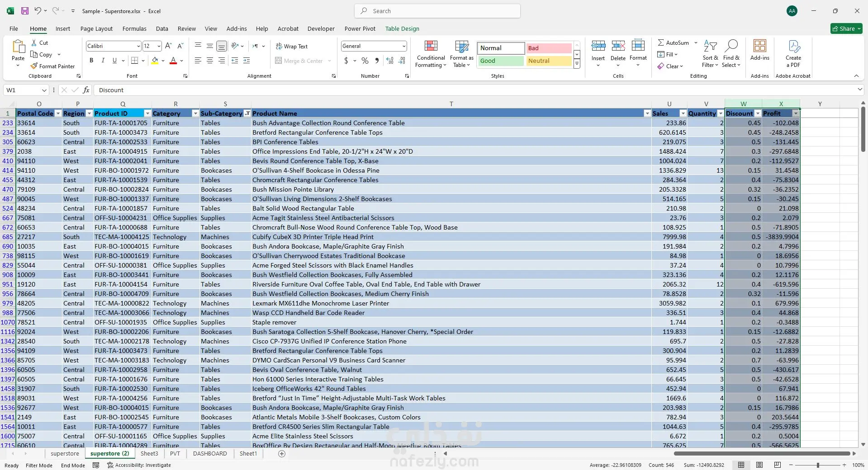
Task: Increase font size with the larger A icon
Action: [168, 46]
